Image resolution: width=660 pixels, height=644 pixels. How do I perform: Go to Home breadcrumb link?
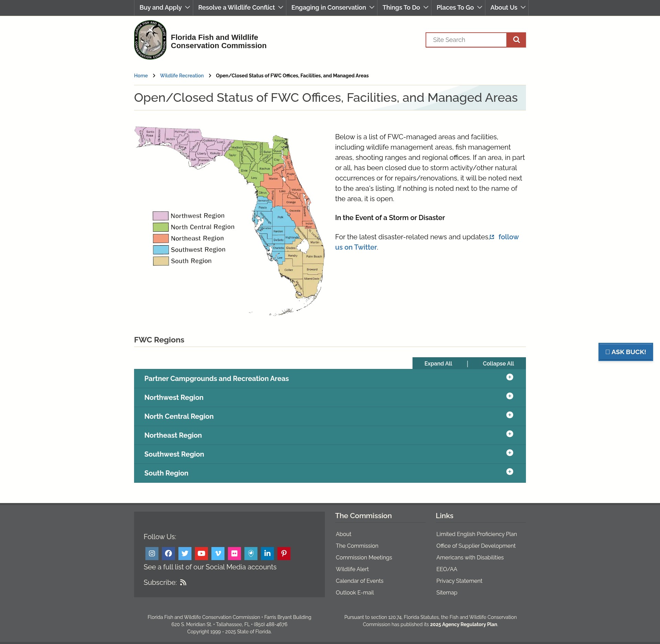[x=141, y=76]
